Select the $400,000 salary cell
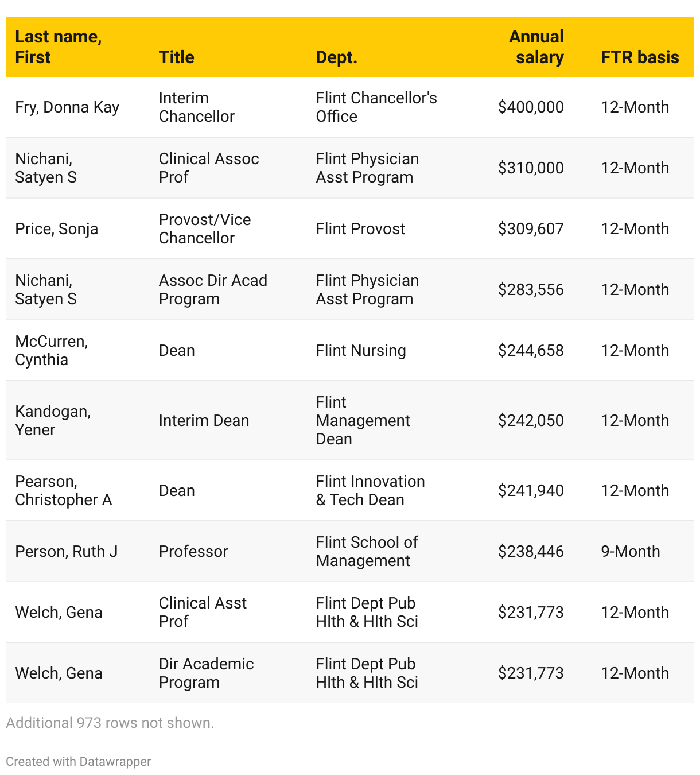Image resolution: width=700 pixels, height=775 pixels. click(x=531, y=107)
